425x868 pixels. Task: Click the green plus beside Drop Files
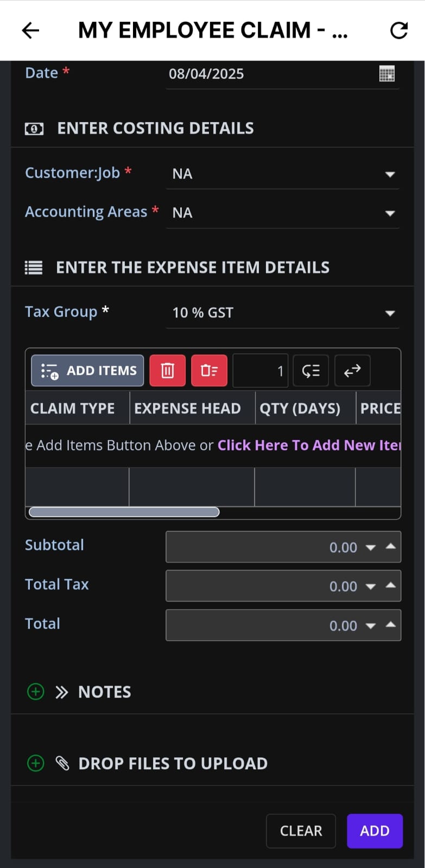[36, 763]
